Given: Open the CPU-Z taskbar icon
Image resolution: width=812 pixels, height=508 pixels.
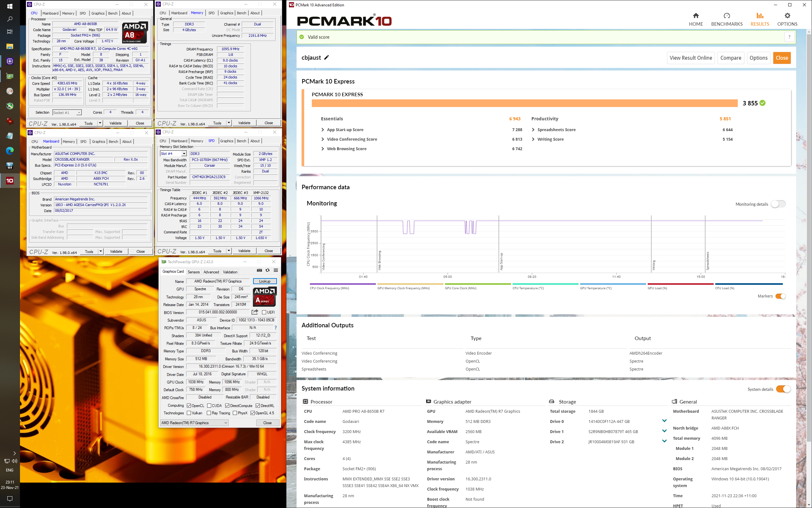Looking at the screenshot, I should (10, 61).
